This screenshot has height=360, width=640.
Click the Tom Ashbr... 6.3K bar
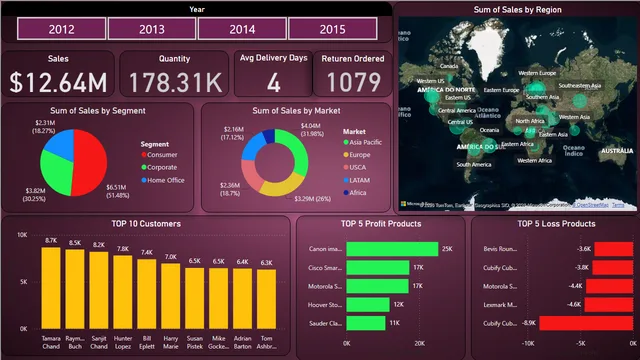(267, 299)
